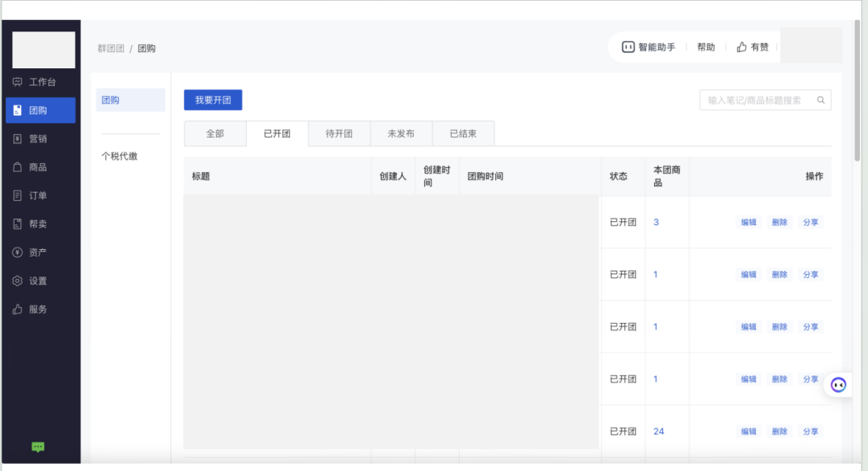
Task: Open the 工作台 workbench icon
Action: point(17,82)
